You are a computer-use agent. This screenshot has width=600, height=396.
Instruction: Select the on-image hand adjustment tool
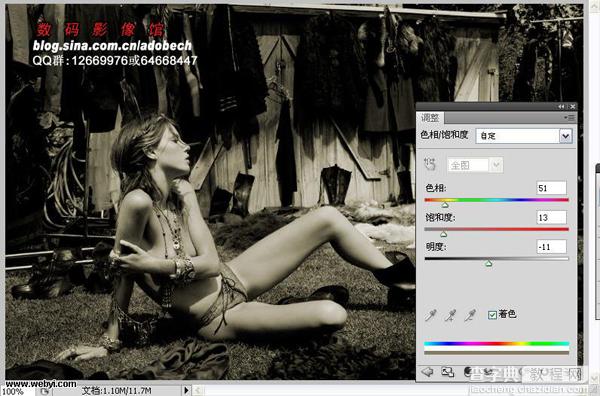pos(430,165)
